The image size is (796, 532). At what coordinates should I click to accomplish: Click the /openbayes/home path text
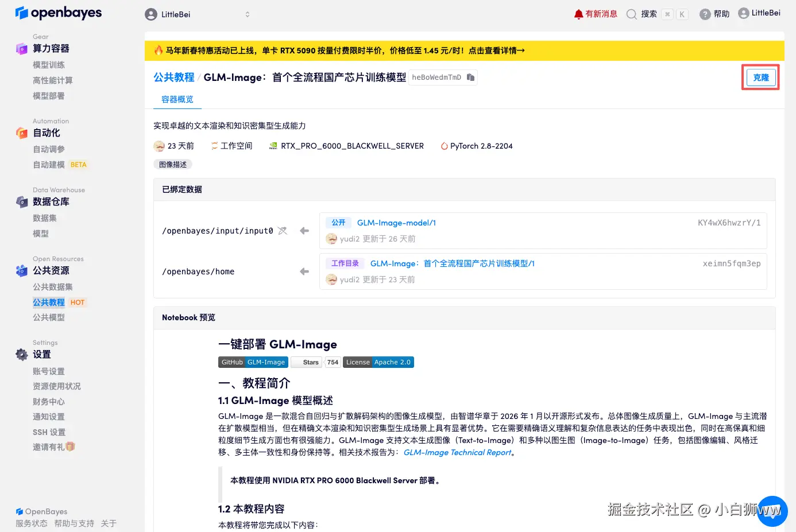pos(198,271)
